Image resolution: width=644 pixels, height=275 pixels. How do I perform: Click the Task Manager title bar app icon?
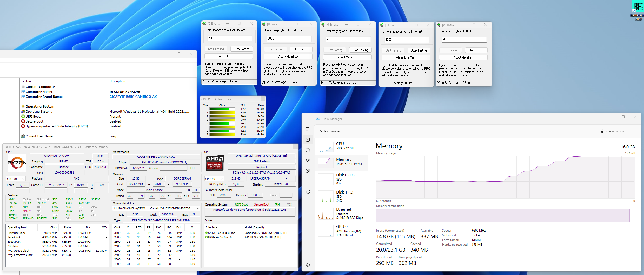318,119
